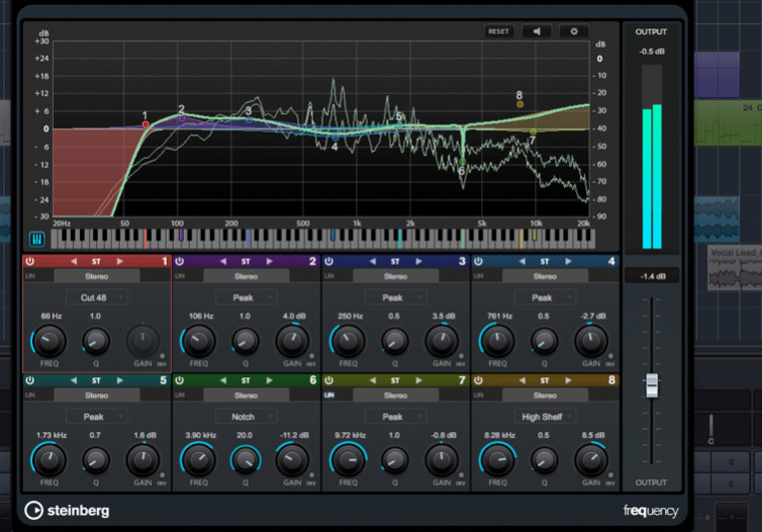Click band 4 left arrow icon
762x532 pixels.
(x=522, y=262)
